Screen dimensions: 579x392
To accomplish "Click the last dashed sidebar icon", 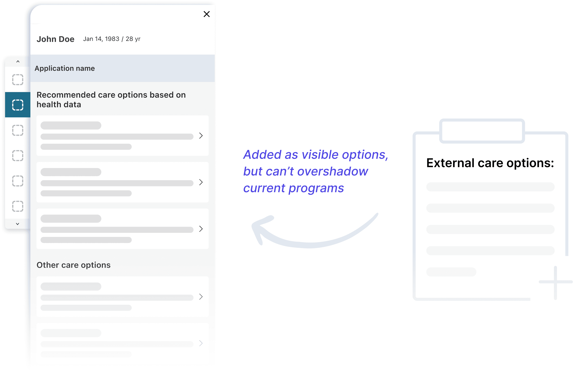I will [x=18, y=206].
